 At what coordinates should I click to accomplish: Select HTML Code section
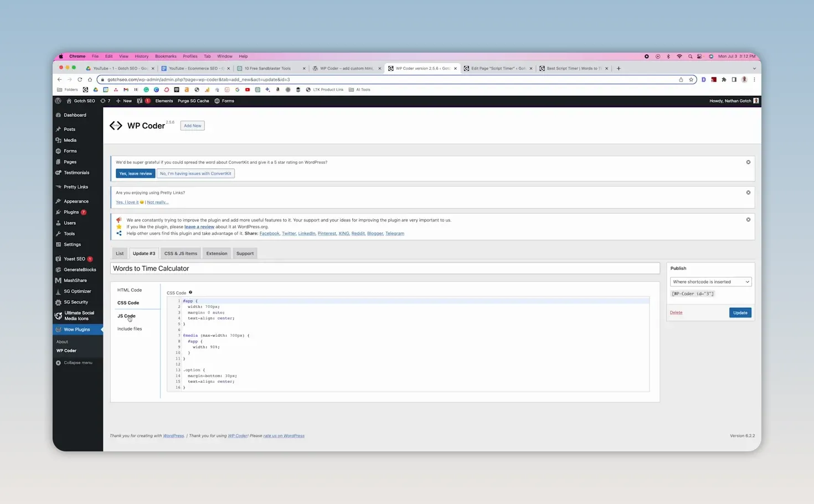click(130, 290)
